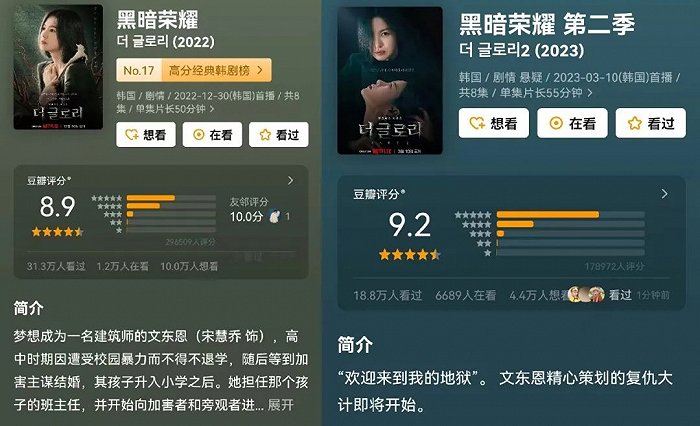The width and height of the screenshot is (700, 426).
Task: Open the 高分经典韩剧榜 No.17 ranking banner
Action: tap(194, 70)
